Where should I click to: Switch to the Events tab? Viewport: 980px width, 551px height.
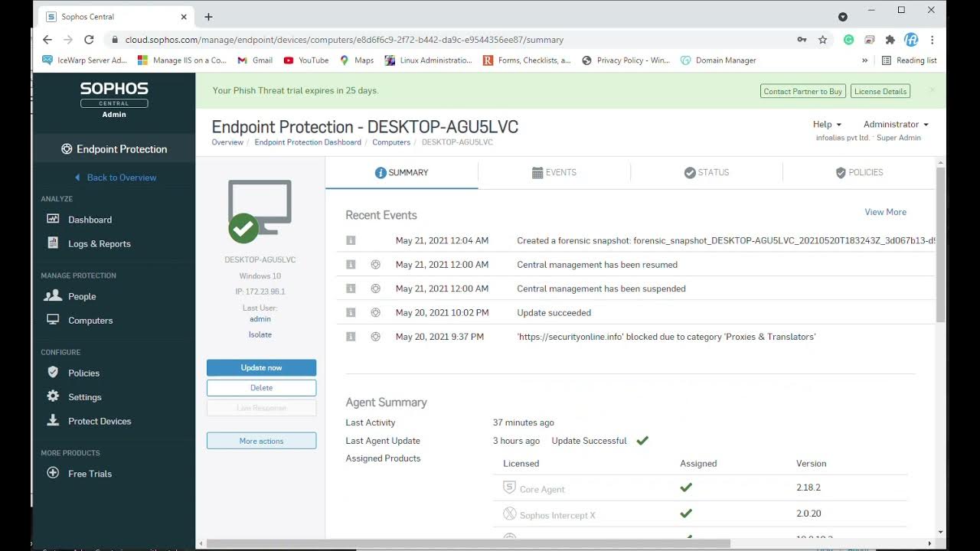click(554, 172)
